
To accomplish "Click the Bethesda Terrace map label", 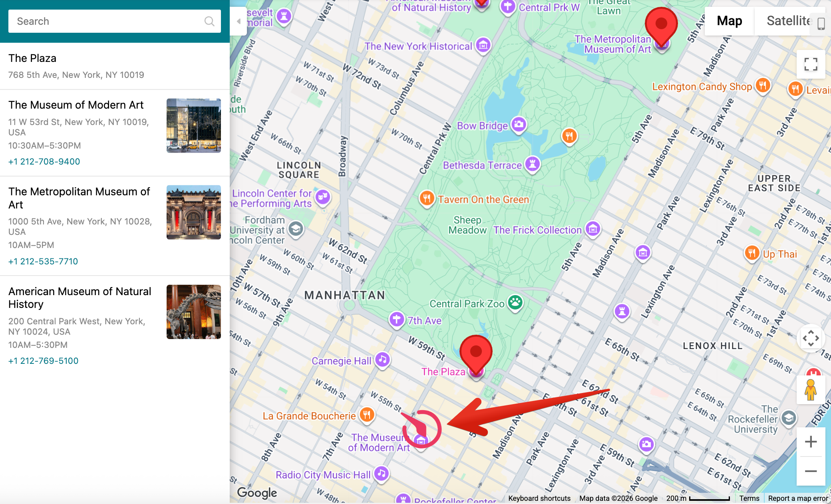I will click(x=482, y=165).
